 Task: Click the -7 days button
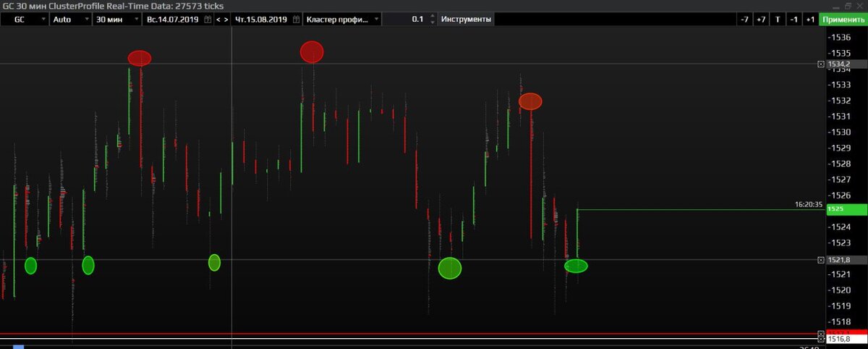pos(745,20)
